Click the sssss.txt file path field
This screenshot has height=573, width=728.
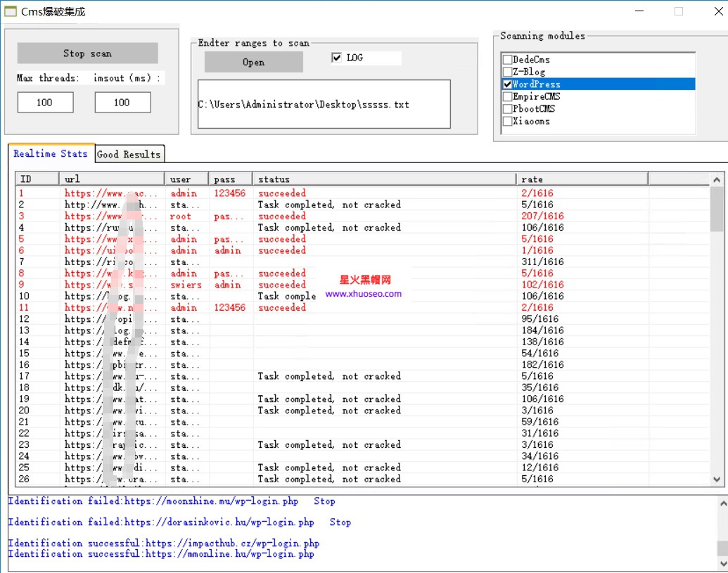324,104
